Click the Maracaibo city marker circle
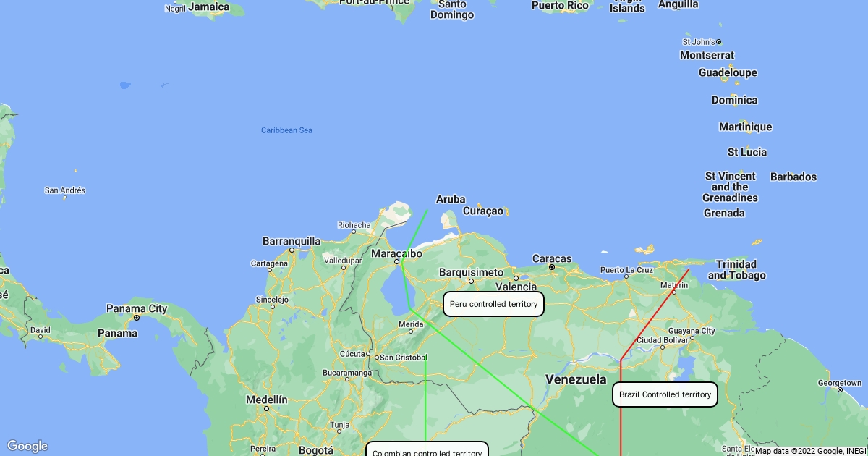Viewport: 868px width, 456px height. (x=396, y=262)
